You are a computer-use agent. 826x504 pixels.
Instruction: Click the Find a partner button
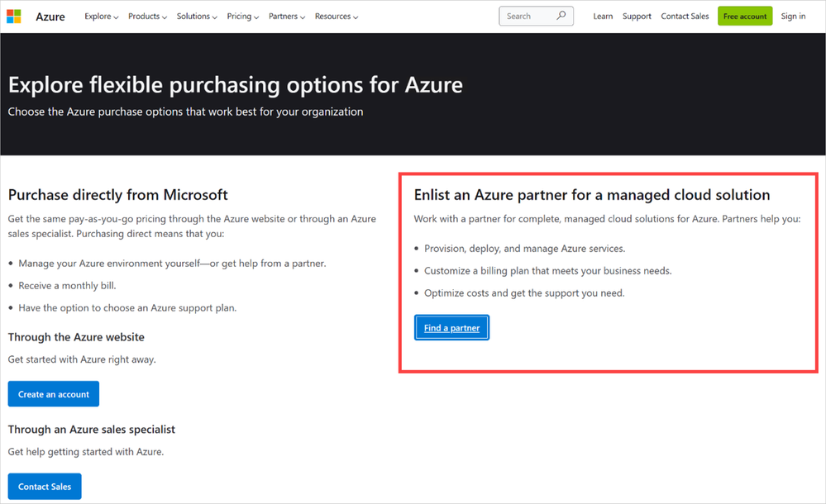point(451,327)
